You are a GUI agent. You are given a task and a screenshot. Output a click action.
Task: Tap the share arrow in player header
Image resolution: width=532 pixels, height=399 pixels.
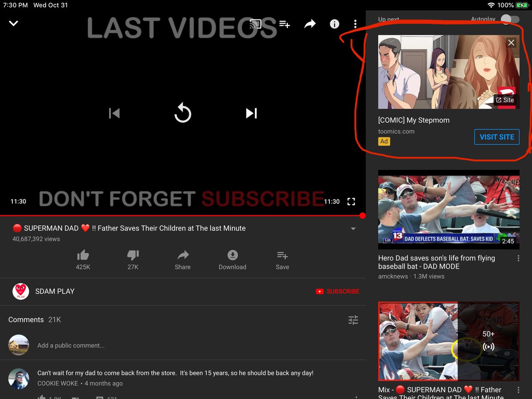tap(310, 23)
